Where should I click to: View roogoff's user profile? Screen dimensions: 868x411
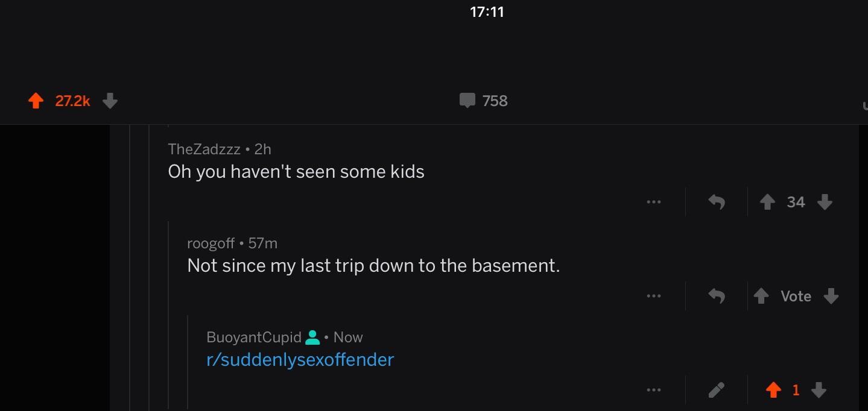tap(211, 243)
